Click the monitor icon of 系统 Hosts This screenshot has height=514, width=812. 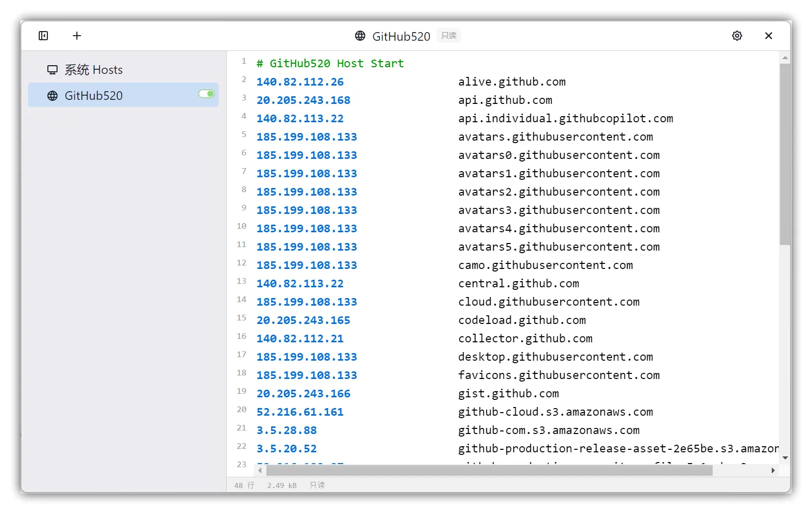pos(52,70)
